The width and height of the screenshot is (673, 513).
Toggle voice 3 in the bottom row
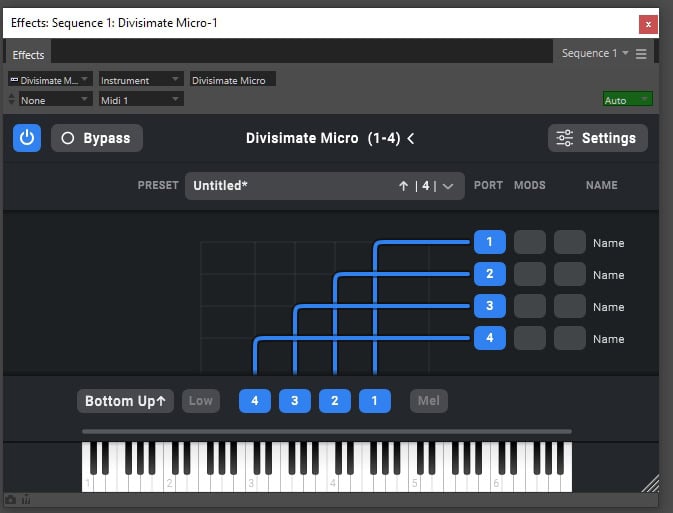pos(295,401)
